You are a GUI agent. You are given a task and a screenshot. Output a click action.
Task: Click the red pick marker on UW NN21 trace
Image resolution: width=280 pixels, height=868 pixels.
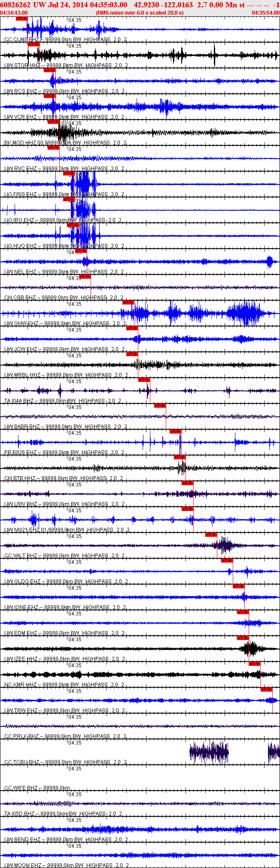tap(188, 509)
